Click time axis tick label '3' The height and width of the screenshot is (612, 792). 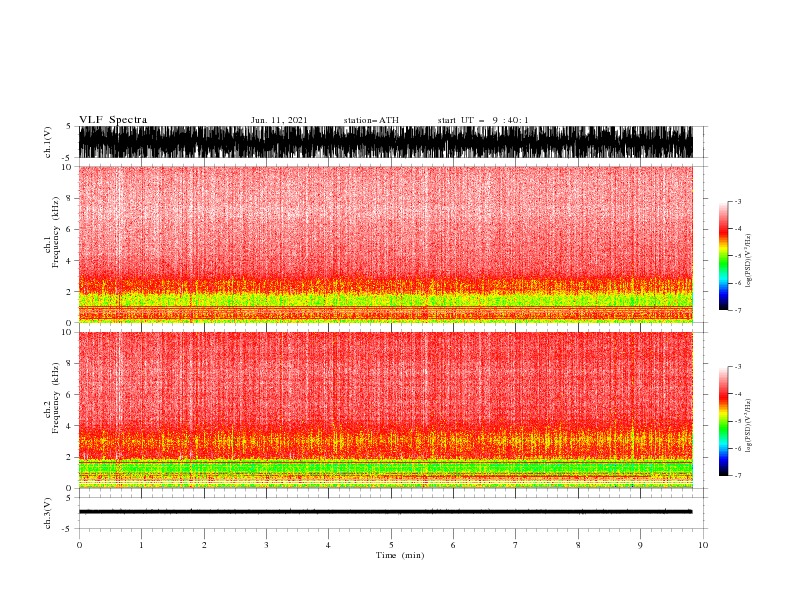[266, 545]
